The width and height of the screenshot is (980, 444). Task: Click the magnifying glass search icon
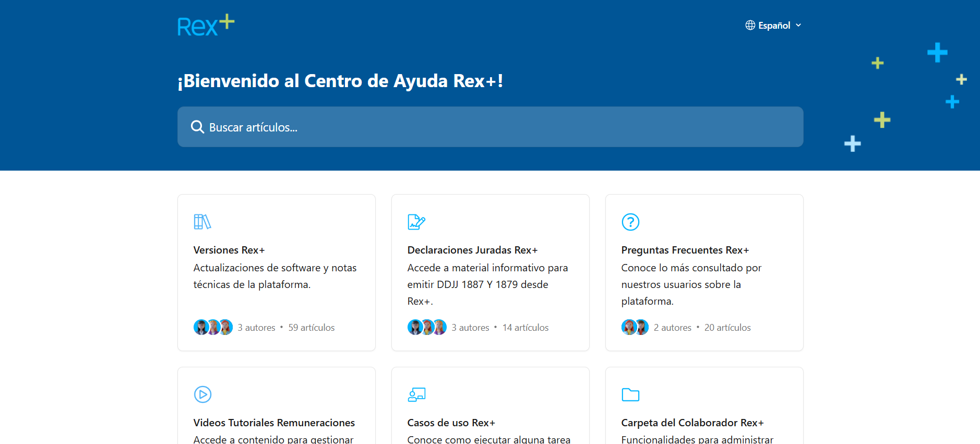[197, 127]
